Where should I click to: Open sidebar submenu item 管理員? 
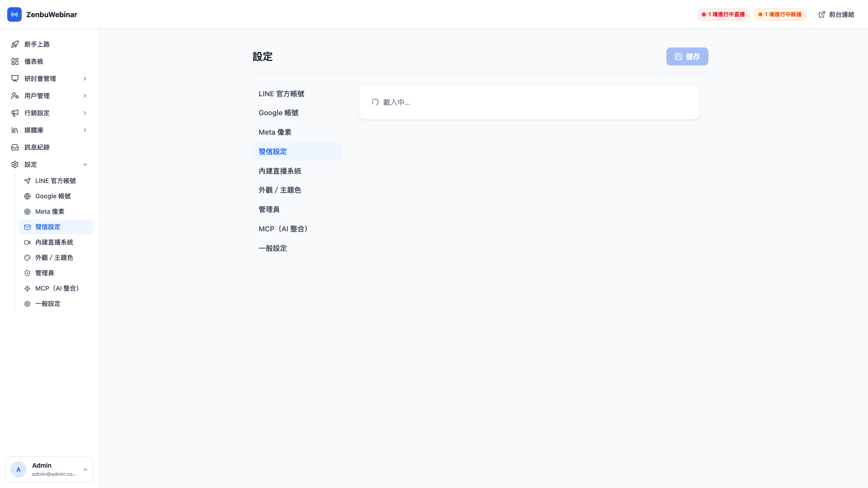click(x=56, y=273)
